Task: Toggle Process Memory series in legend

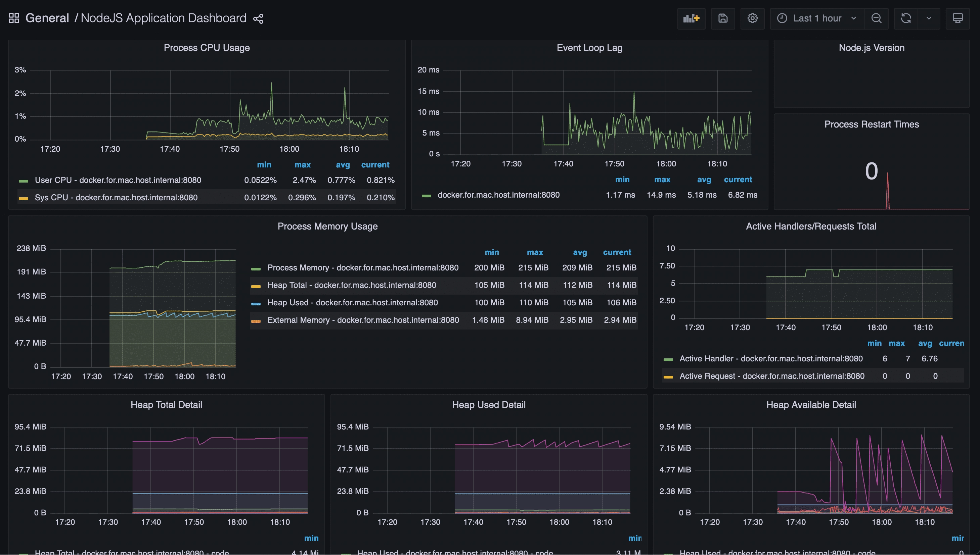Action: tap(363, 267)
